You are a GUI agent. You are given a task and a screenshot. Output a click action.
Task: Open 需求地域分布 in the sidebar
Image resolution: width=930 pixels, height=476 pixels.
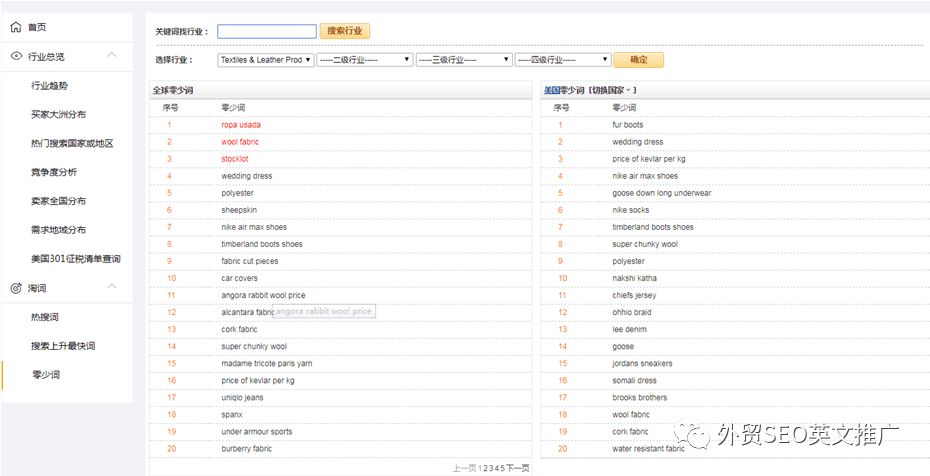pyautogui.click(x=58, y=230)
